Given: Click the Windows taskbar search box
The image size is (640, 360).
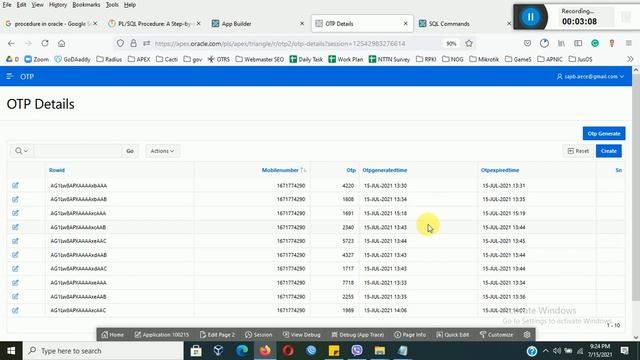Looking at the screenshot, I should 103,351.
